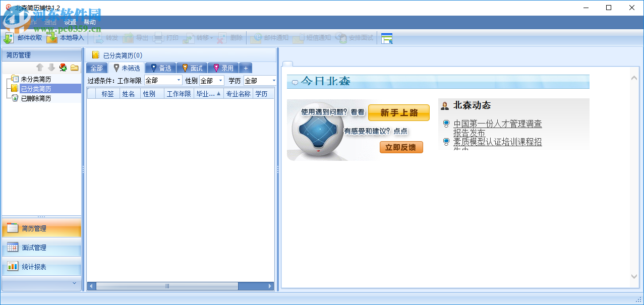Click the layout view icon at toolbar end
Image resolution: width=644 pixels, height=305 pixels.
click(387, 38)
